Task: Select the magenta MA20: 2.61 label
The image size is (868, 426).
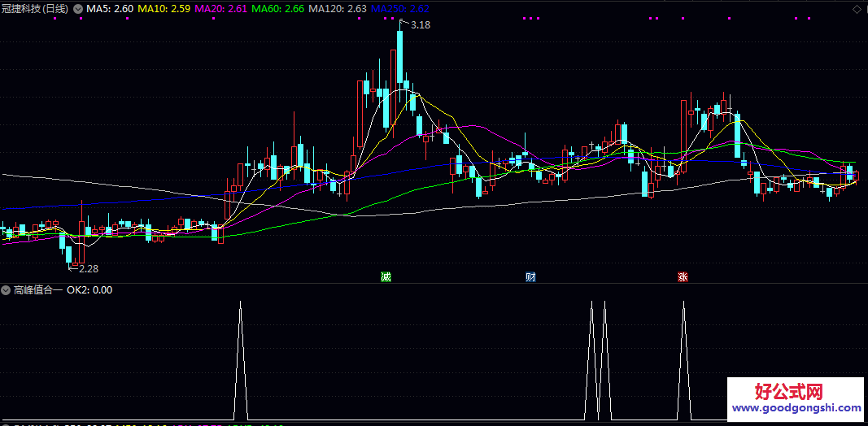Action: pyautogui.click(x=221, y=9)
